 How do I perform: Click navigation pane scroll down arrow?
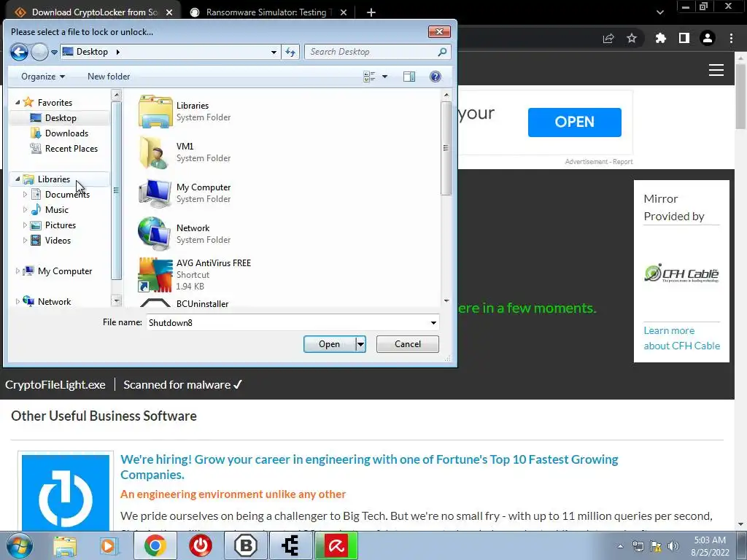116,300
